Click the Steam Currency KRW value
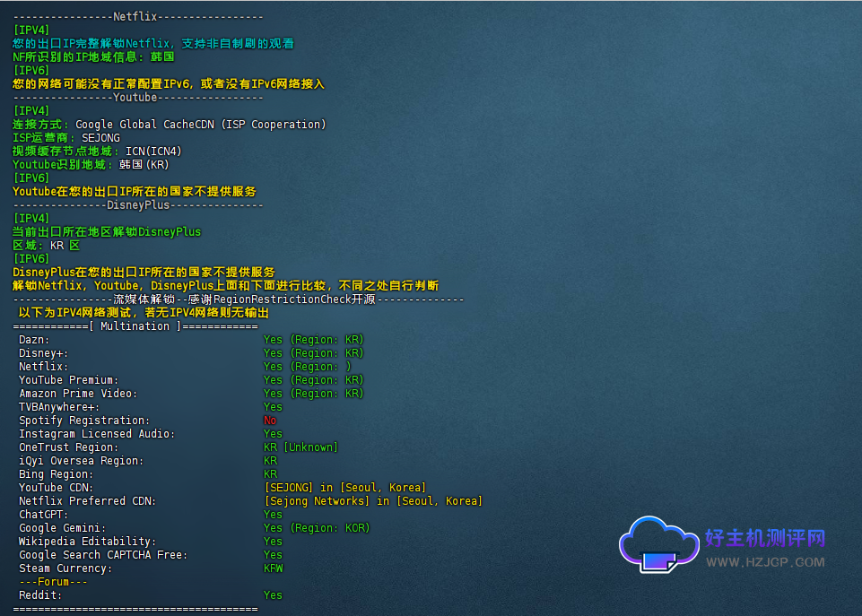 tap(273, 568)
